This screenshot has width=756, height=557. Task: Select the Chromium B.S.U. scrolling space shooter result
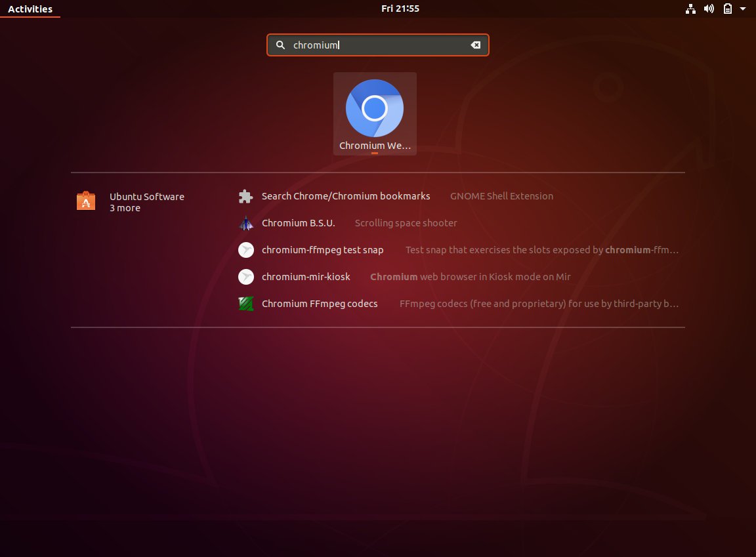click(298, 222)
